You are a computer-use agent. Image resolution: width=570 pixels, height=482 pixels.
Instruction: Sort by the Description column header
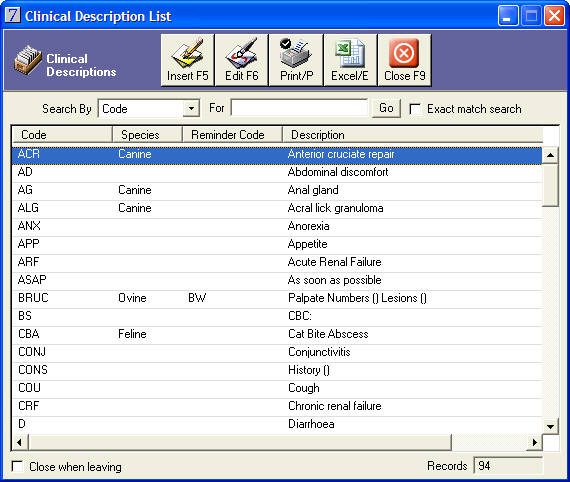412,134
